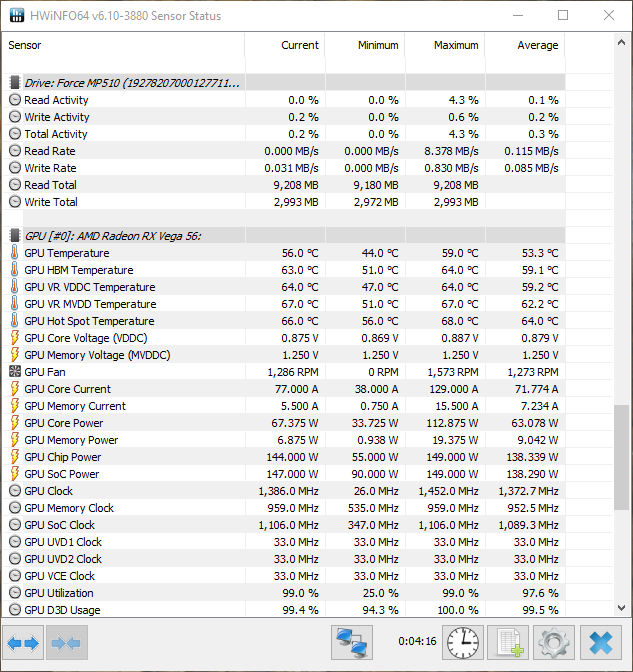Select the Write Total row label
The height and width of the screenshot is (672, 633).
(51, 202)
